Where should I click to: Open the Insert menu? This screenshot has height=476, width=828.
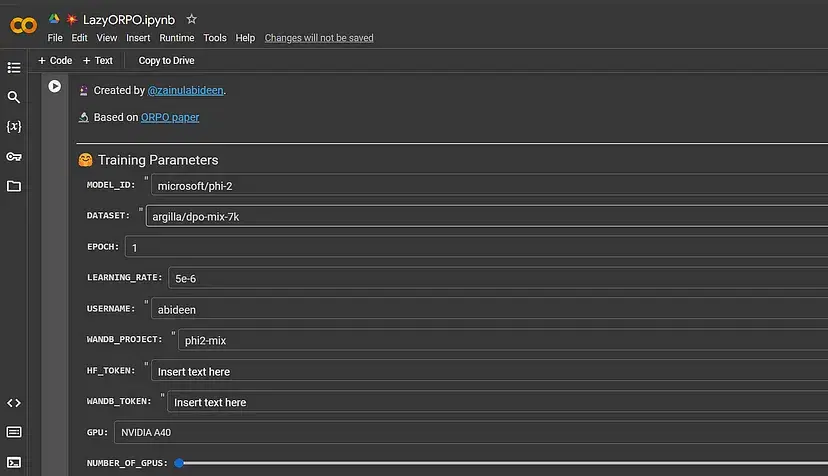click(138, 38)
